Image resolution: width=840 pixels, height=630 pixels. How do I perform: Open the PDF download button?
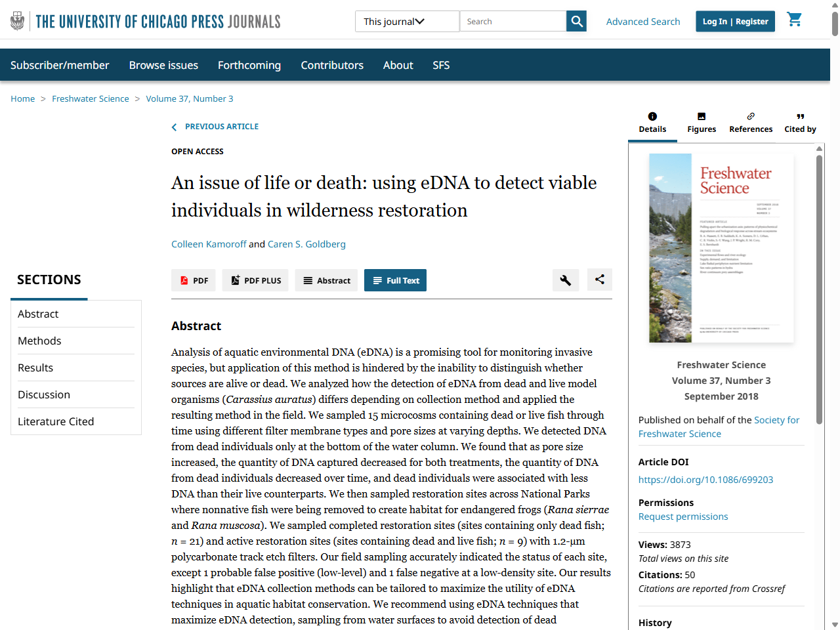pos(194,280)
